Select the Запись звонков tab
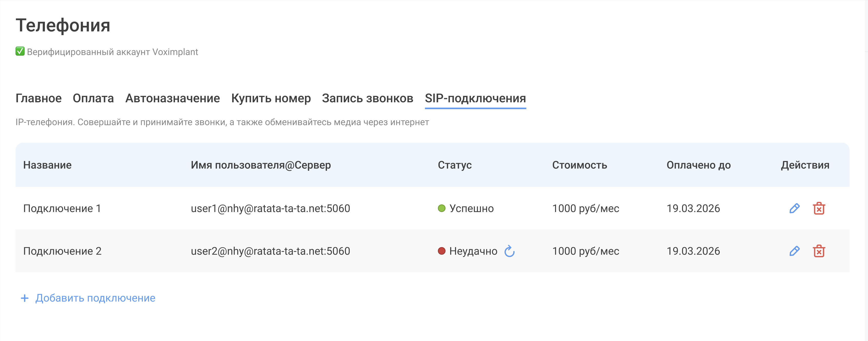Screen dimensions: 868x341 368,98
